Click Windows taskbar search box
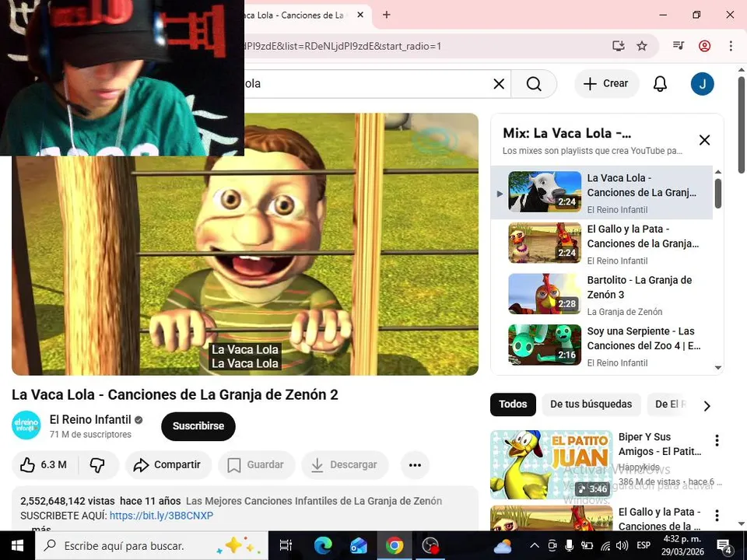Screen dimensions: 747x560 [x=152, y=546]
